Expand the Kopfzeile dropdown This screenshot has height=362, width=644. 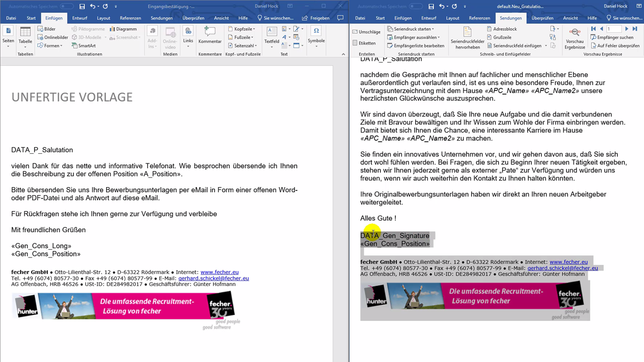pos(241,29)
